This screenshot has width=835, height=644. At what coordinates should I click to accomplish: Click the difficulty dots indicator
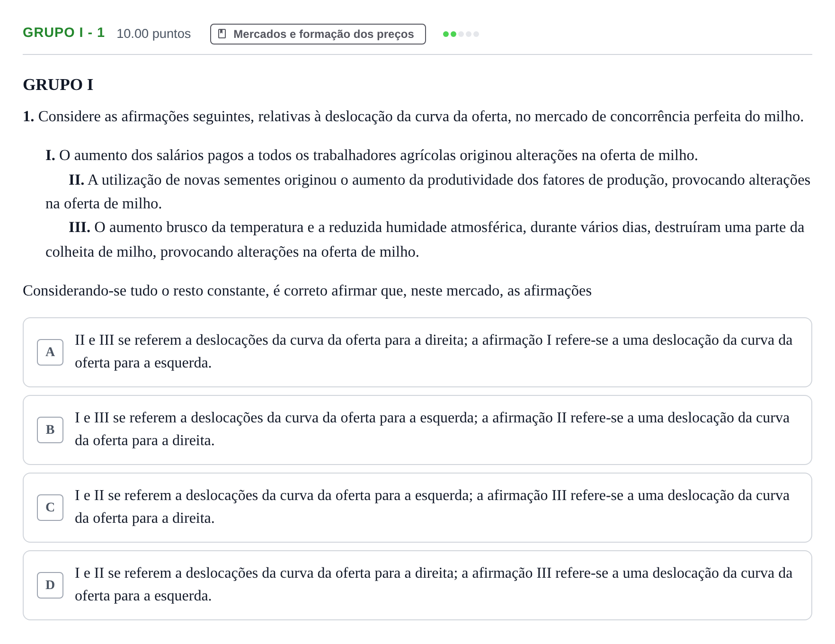pyautogui.click(x=461, y=34)
